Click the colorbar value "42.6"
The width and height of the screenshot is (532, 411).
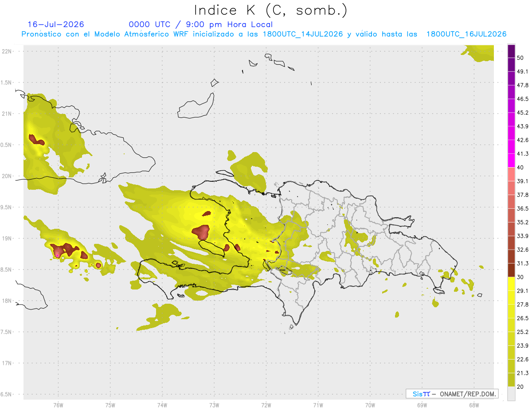click(x=522, y=140)
